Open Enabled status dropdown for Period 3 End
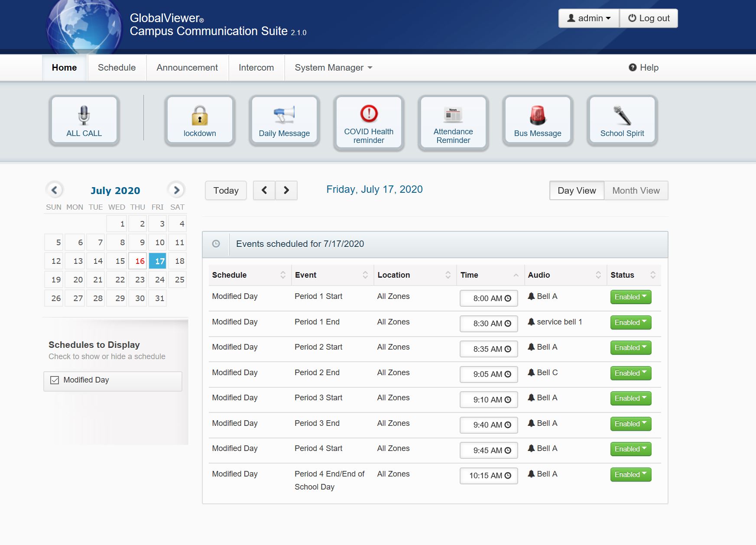The width and height of the screenshot is (756, 545). 631,424
